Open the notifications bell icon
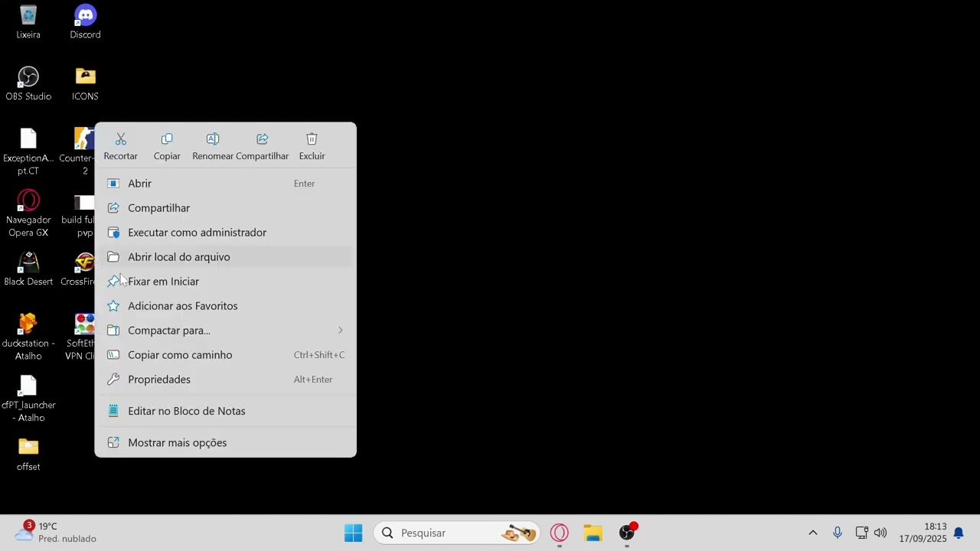This screenshot has width=980, height=551. tap(959, 533)
